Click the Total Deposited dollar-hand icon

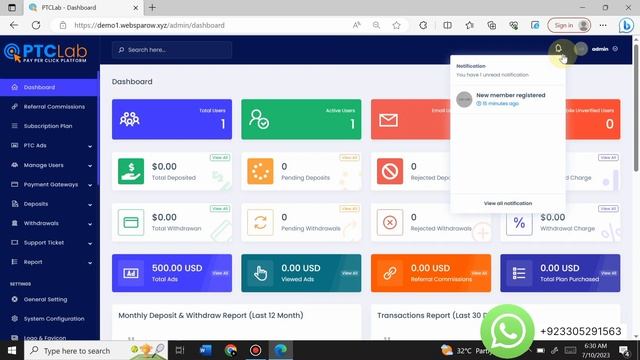tap(131, 171)
